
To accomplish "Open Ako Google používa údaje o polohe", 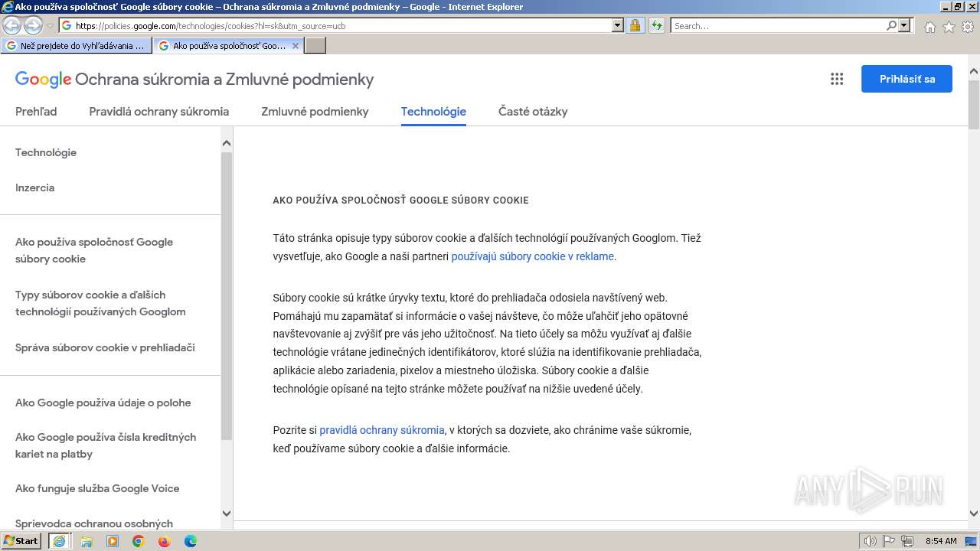I will 103,403.
